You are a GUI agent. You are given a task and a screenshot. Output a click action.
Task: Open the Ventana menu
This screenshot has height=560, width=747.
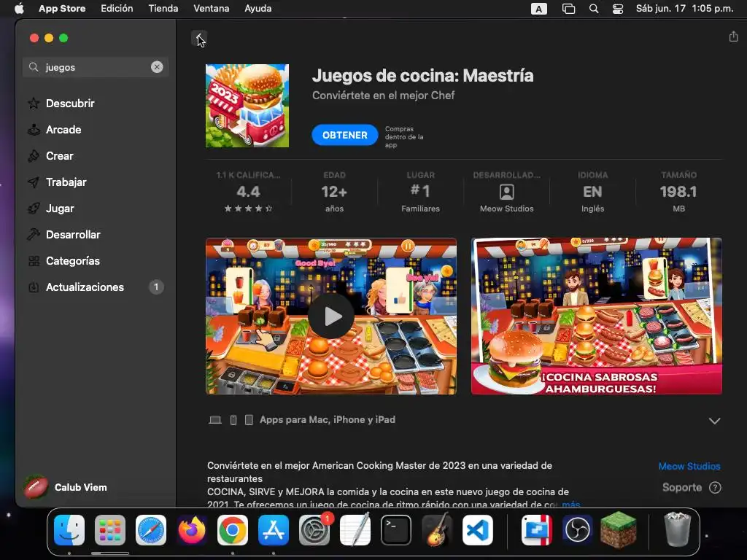coord(211,9)
